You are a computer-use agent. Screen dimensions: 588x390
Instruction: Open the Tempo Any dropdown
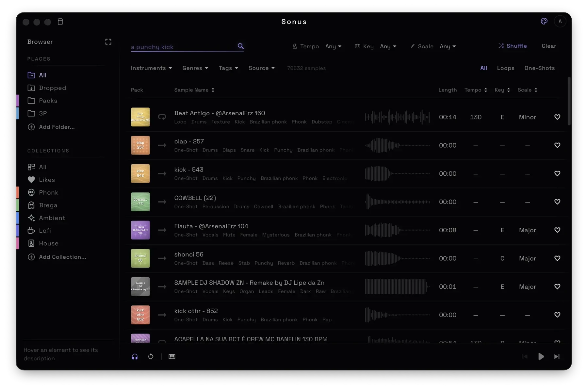pyautogui.click(x=333, y=46)
